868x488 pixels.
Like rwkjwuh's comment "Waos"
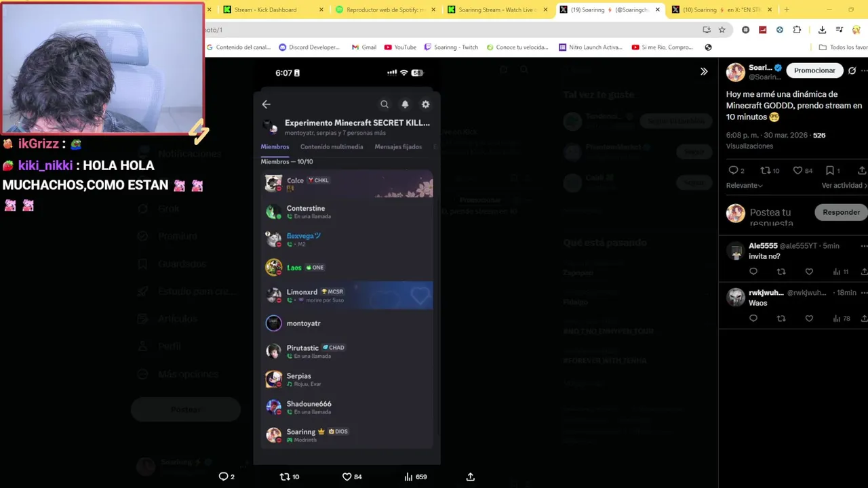[809, 319]
